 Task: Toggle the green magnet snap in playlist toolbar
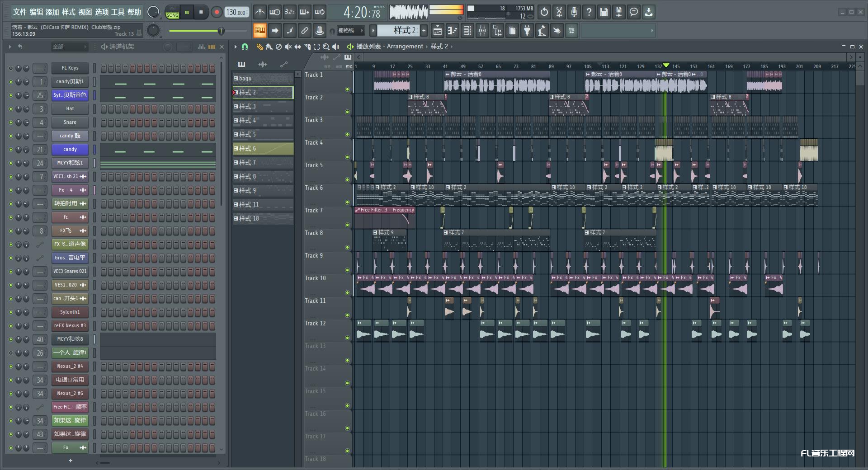[x=245, y=47]
